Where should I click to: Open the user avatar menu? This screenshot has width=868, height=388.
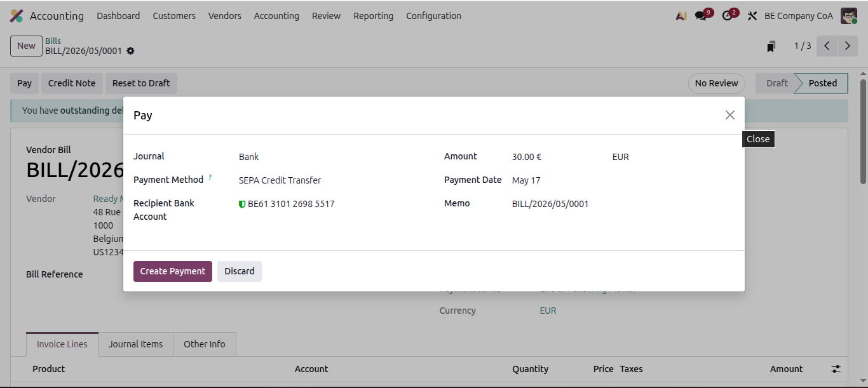coord(849,16)
